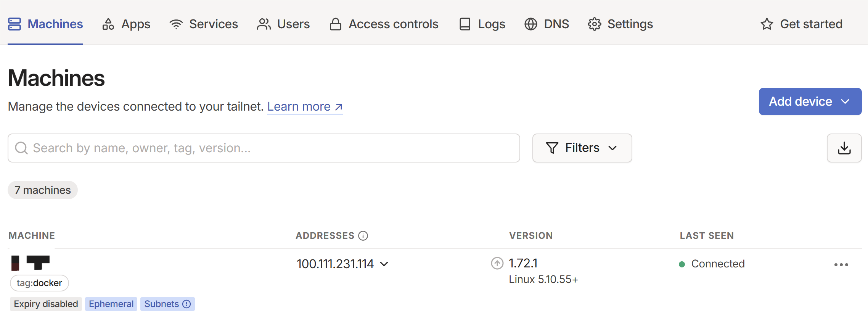Click the Connected status text
This screenshot has height=317, width=868.
(718, 264)
